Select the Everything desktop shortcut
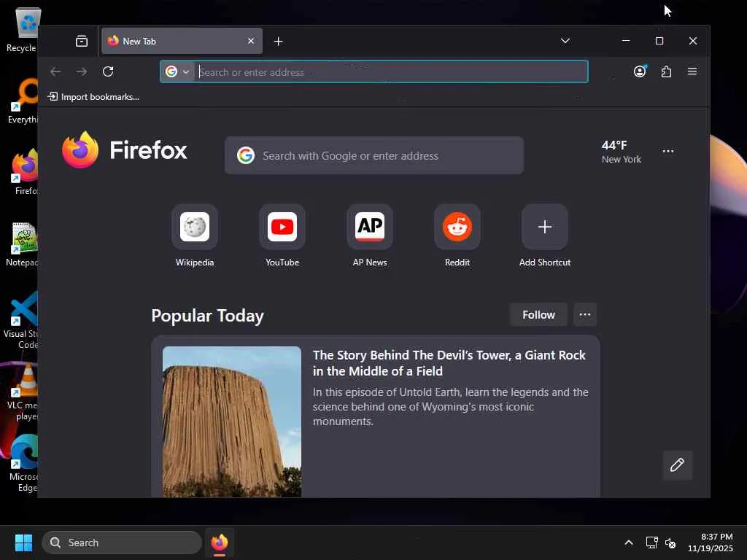 23,101
